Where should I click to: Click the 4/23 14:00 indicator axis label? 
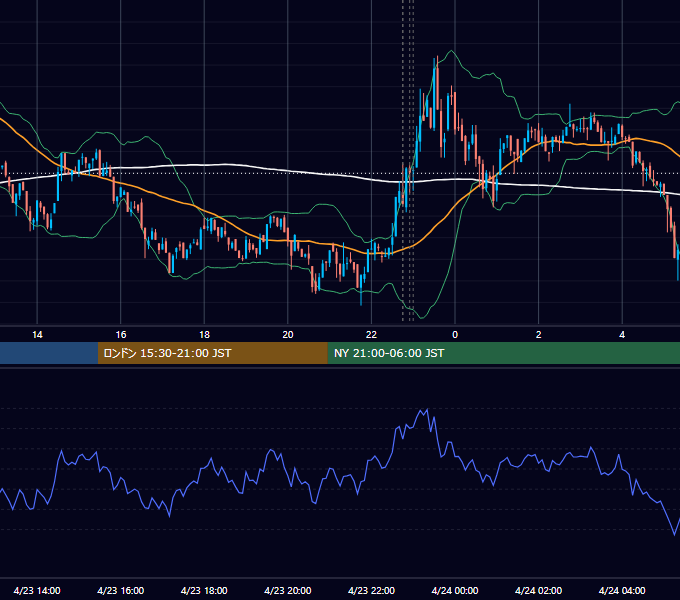coord(37,590)
